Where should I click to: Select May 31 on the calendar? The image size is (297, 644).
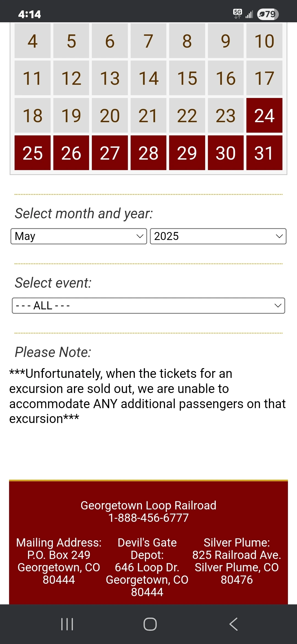coord(264,153)
